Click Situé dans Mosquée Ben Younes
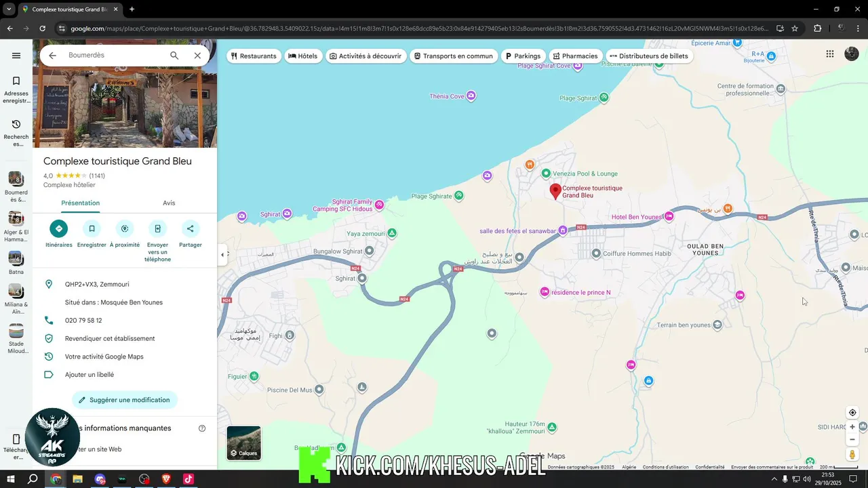The image size is (868, 488). click(114, 302)
